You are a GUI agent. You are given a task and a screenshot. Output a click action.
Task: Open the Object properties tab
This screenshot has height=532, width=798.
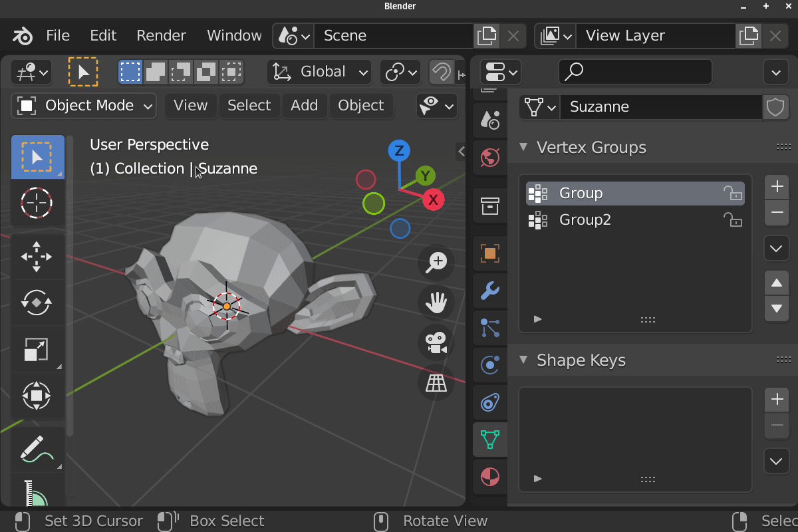coord(490,253)
